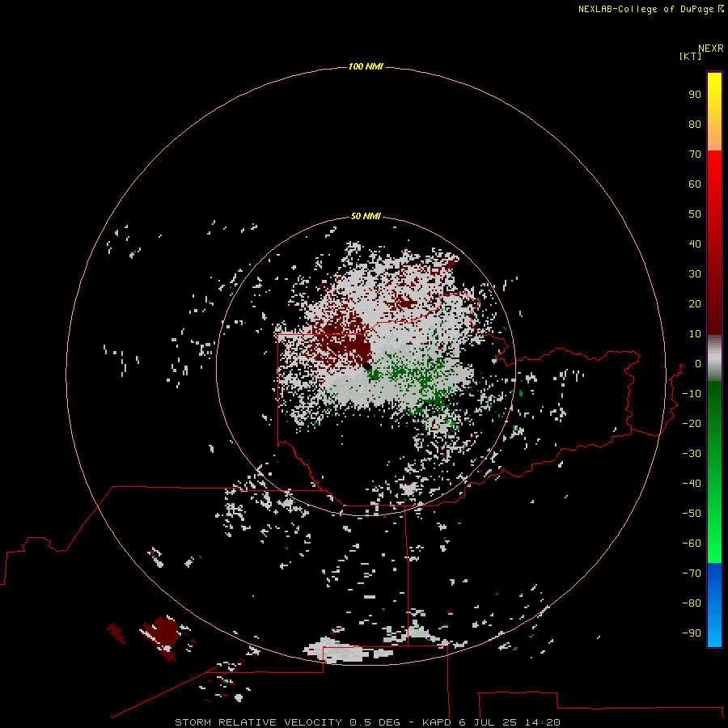Click the 60 value on the velocity scale
This screenshot has height=728, width=728.
click(x=695, y=184)
